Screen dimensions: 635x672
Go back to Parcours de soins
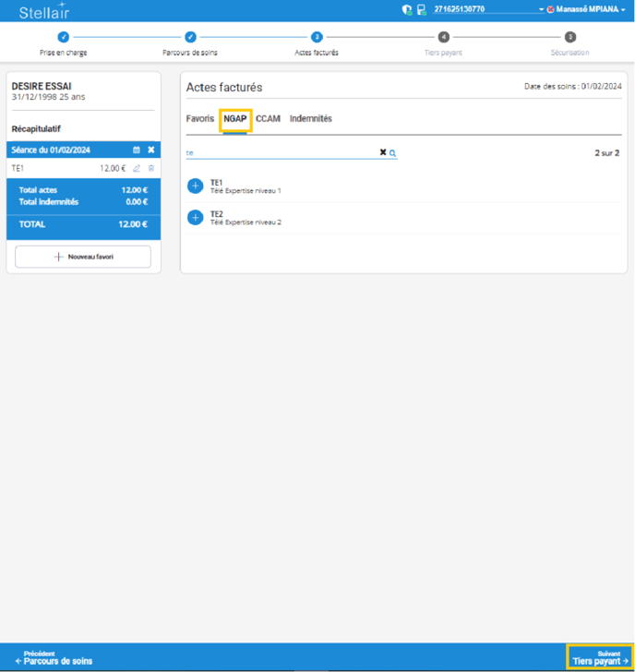[x=54, y=657]
